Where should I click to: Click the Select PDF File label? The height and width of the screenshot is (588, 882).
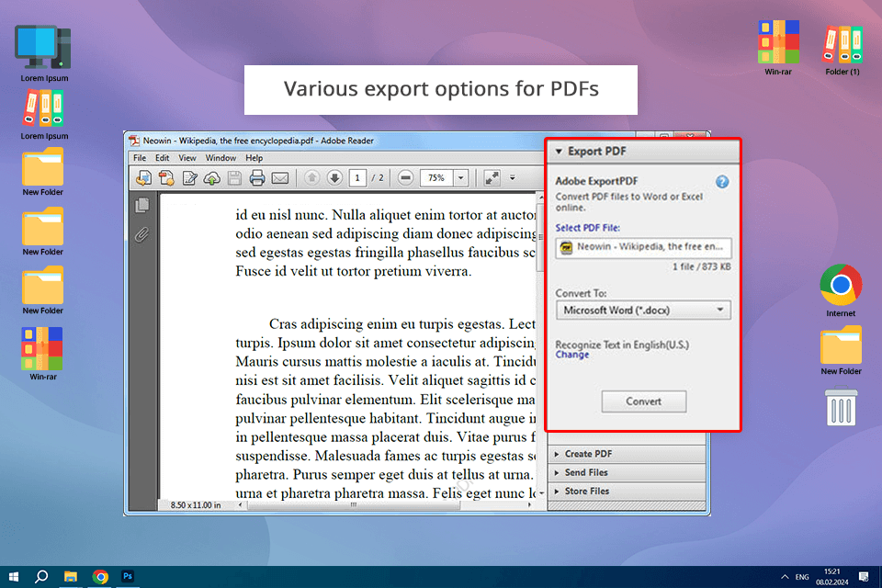coord(587,228)
